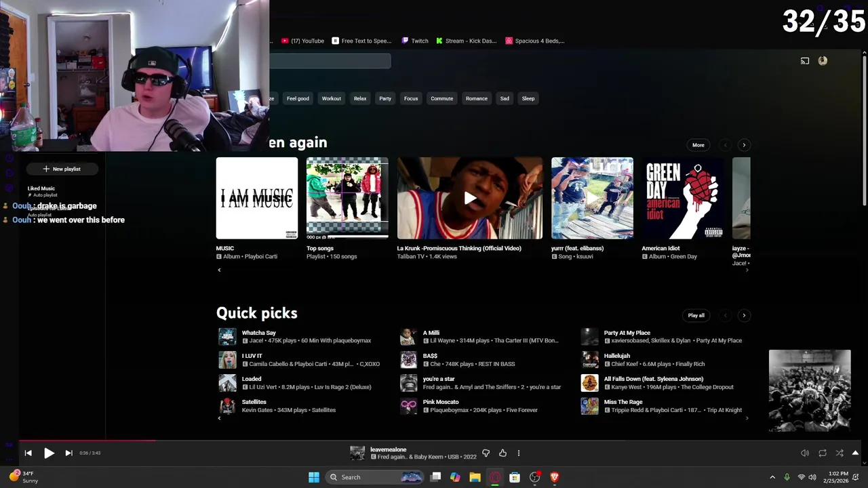Open the Playboi Carti artist link under MUSIC
Screen dimensions: 868x488
click(262, 257)
